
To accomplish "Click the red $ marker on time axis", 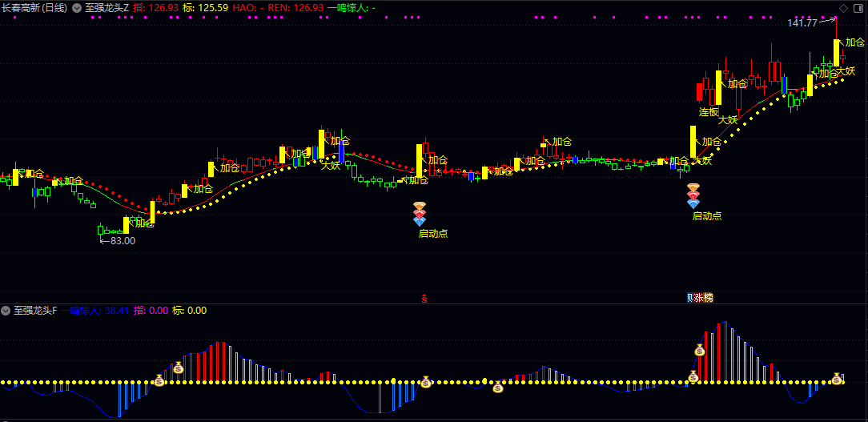I will [424, 299].
